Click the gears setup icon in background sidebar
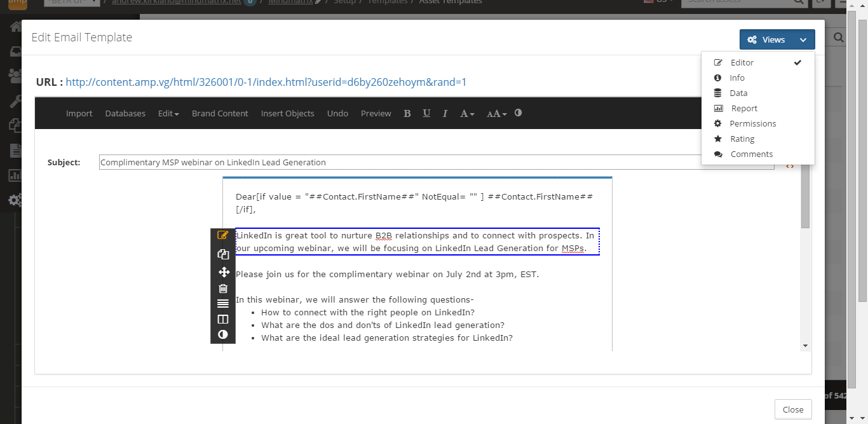Image resolution: width=868 pixels, height=424 pixels. tap(15, 200)
